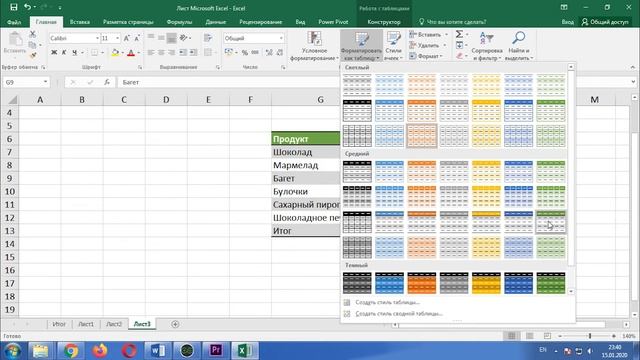Click the red font color A icon
The height and width of the screenshot is (360, 640).
(x=131, y=53)
